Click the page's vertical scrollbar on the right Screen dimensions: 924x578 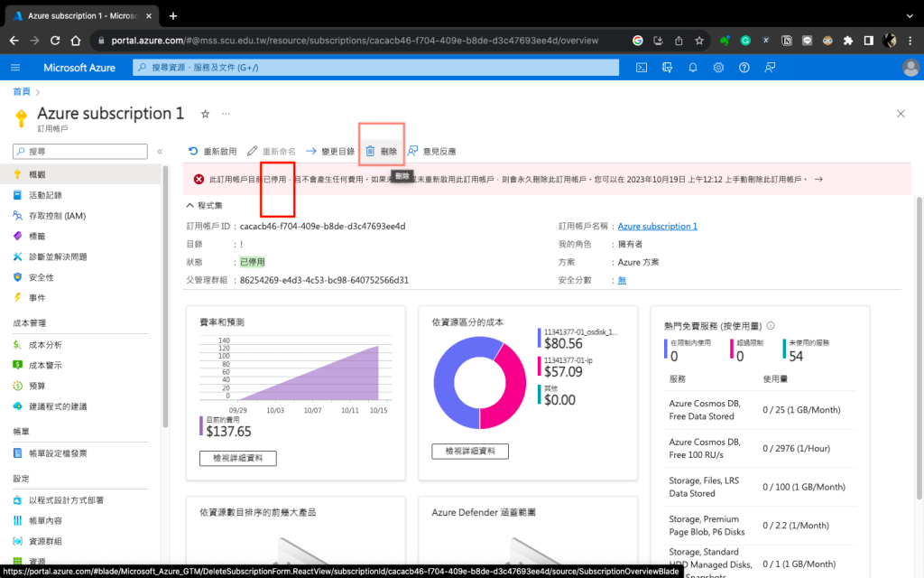coord(919,348)
